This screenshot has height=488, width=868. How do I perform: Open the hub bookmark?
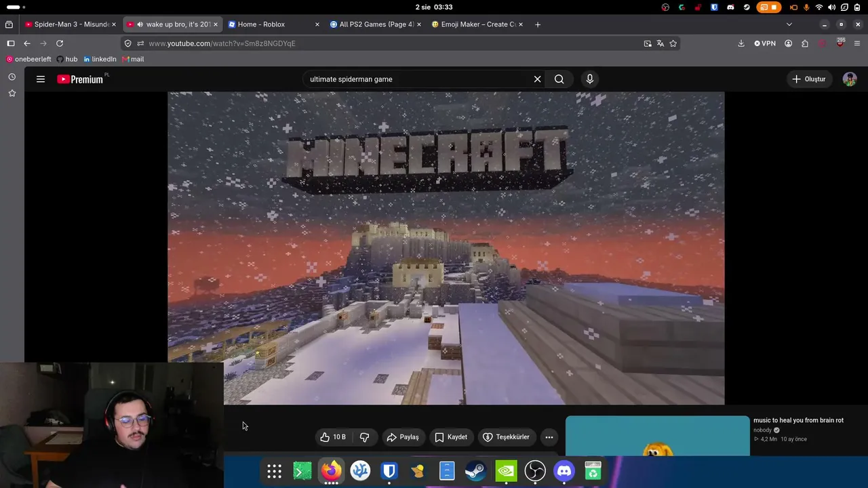(x=67, y=59)
